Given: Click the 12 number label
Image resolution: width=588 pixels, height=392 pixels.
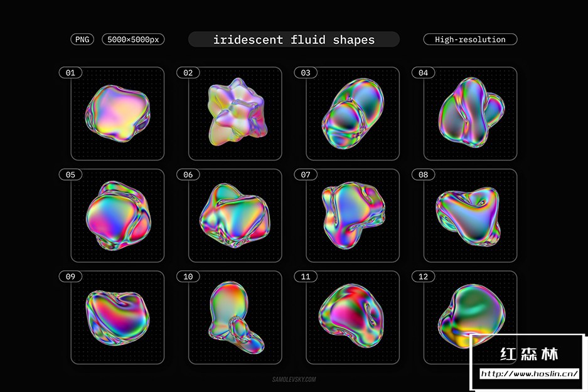Looking at the screenshot, I should pyautogui.click(x=424, y=277).
